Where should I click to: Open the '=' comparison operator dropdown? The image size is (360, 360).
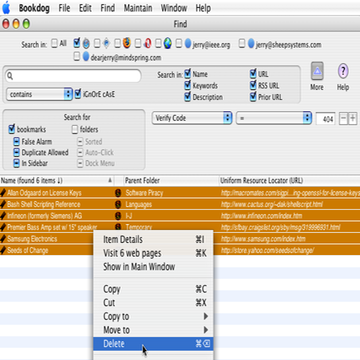coord(274,118)
